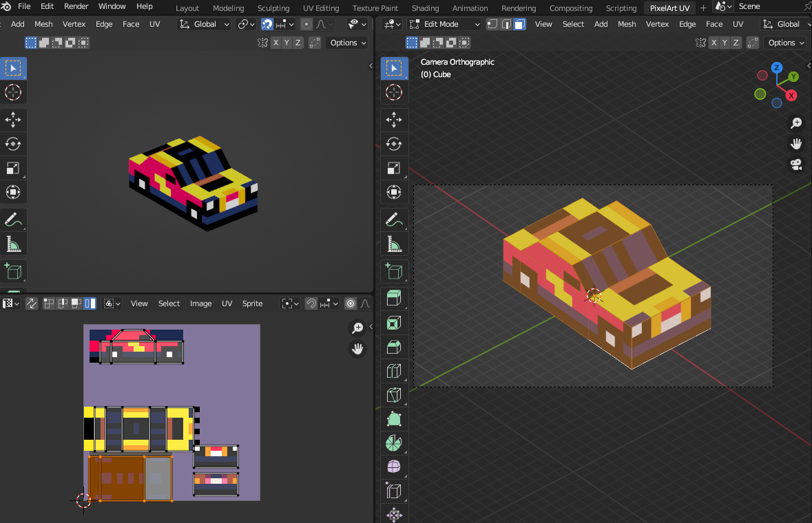The image size is (812, 523).
Task: Expand the Options dropdown in right viewport
Action: (x=786, y=43)
